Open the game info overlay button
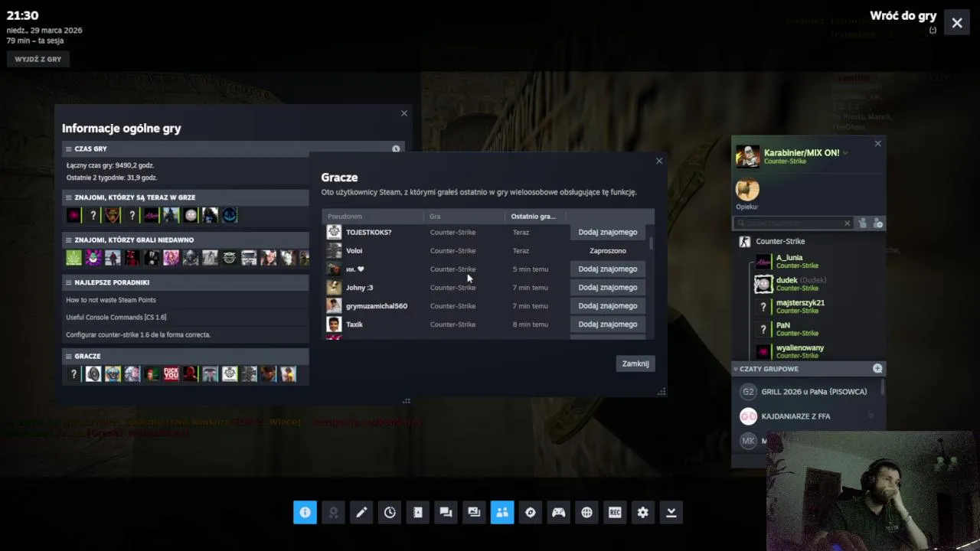The width and height of the screenshot is (980, 551). click(x=305, y=512)
